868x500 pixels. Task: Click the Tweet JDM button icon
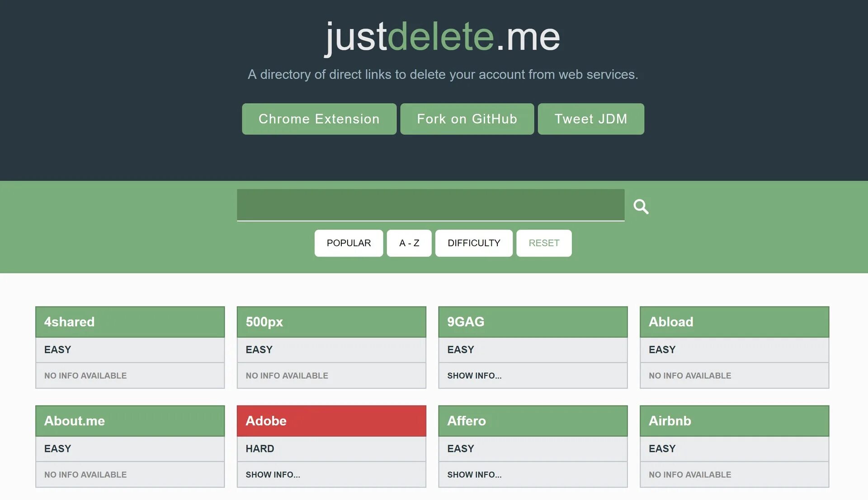[x=591, y=119]
